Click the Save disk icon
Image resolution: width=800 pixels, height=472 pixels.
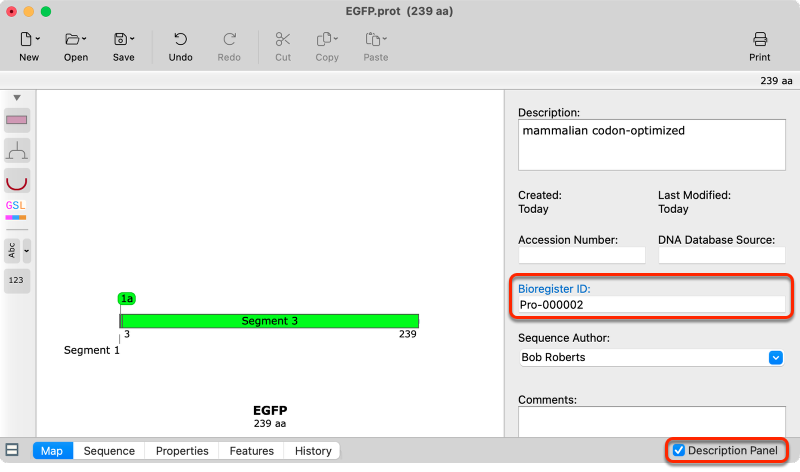click(120, 39)
